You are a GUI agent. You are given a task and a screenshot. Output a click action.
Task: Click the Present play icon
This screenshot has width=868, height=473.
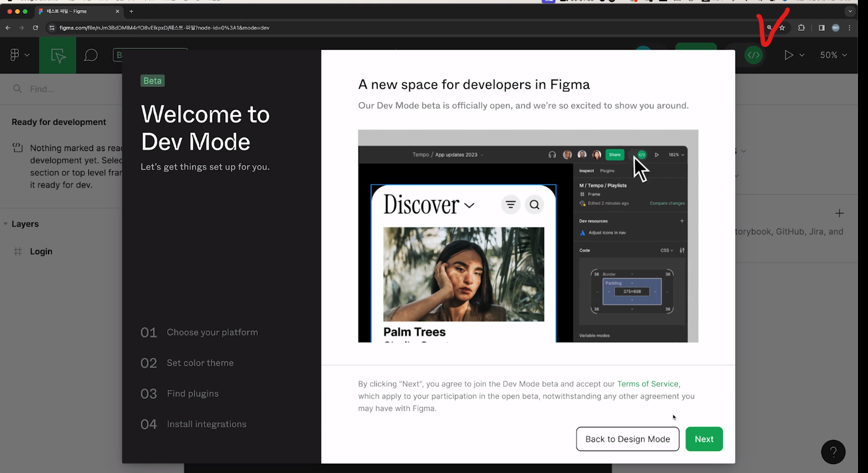[789, 55]
